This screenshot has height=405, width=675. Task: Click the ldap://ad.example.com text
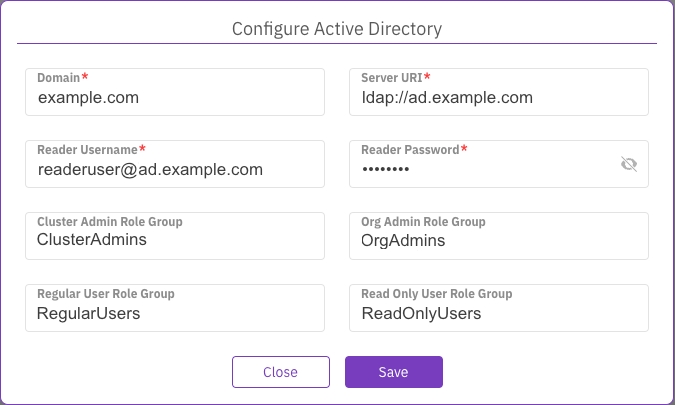[x=446, y=98]
